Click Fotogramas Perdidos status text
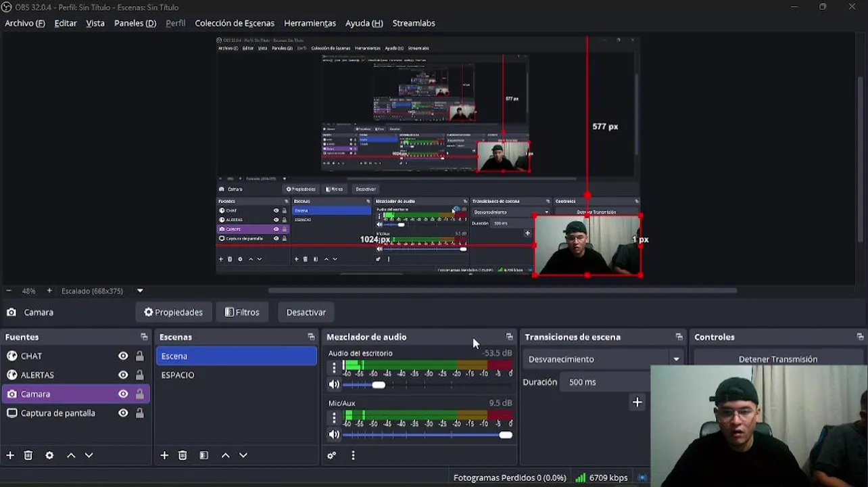 point(510,478)
